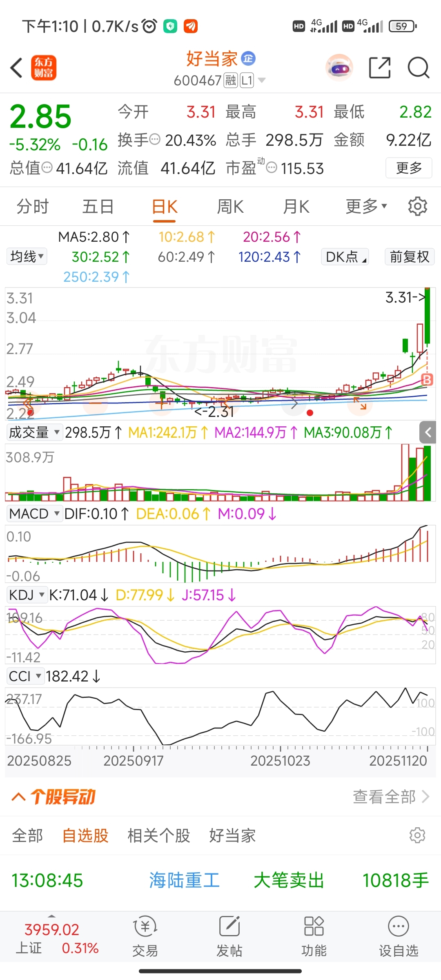Screen dimensions: 441x980
Task: Tap the 融 margin badge
Action: tap(231, 80)
